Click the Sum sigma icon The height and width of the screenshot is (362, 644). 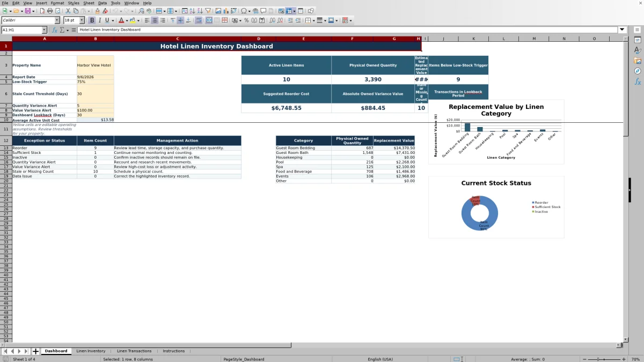coord(62,30)
